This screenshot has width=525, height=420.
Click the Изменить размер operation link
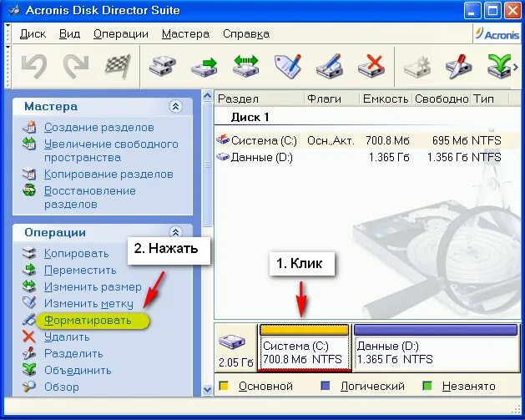coord(93,286)
